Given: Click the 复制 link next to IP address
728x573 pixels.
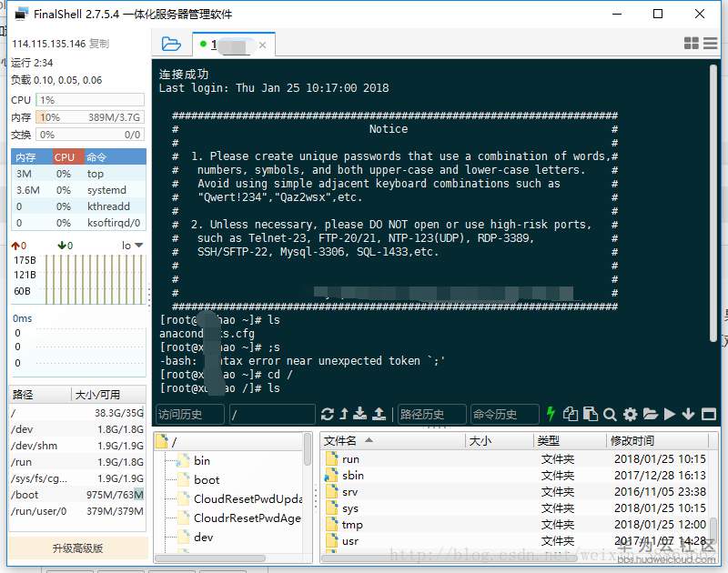Looking at the screenshot, I should click(99, 44).
